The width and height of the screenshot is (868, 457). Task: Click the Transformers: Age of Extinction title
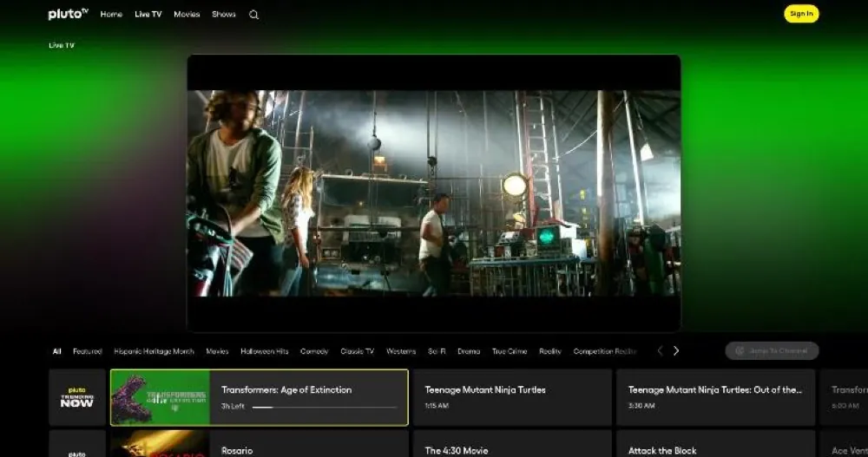(x=286, y=389)
